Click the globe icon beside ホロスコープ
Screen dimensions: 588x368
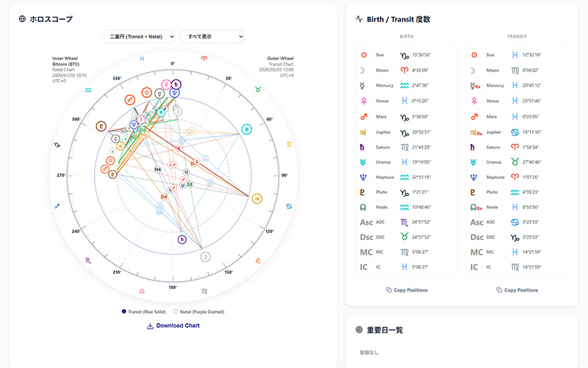click(x=22, y=19)
